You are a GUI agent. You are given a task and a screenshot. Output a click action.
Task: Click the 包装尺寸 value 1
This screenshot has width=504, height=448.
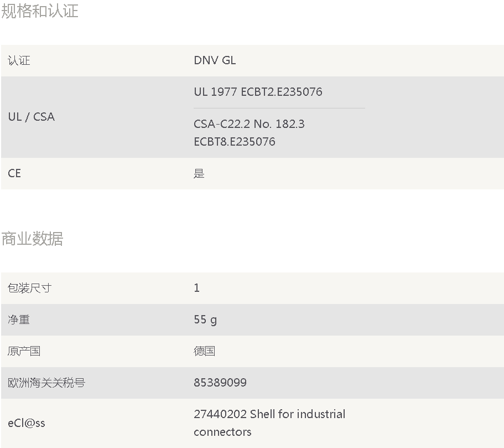pos(197,288)
